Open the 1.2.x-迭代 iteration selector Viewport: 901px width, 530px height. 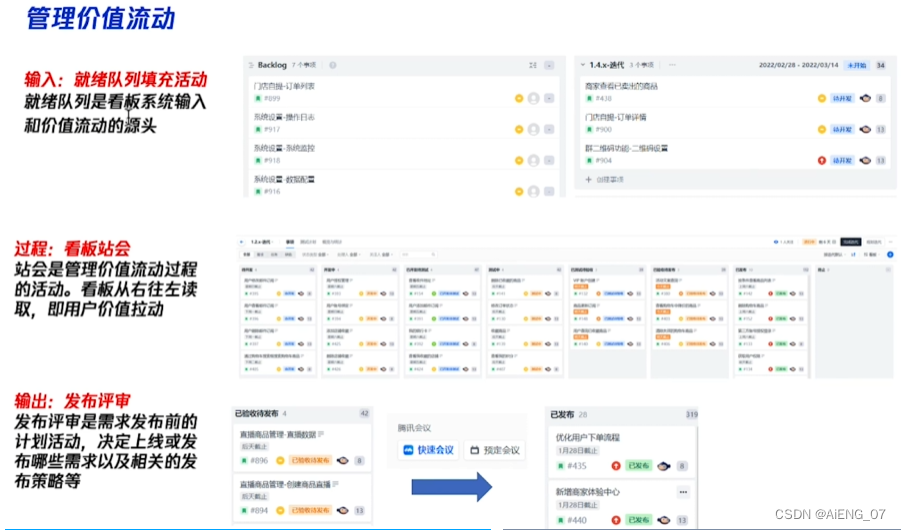coord(262,242)
